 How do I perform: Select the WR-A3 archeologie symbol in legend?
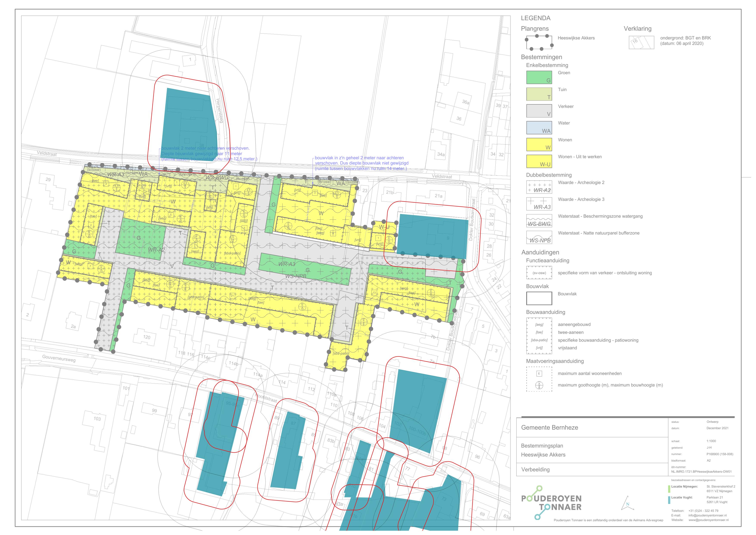point(539,204)
